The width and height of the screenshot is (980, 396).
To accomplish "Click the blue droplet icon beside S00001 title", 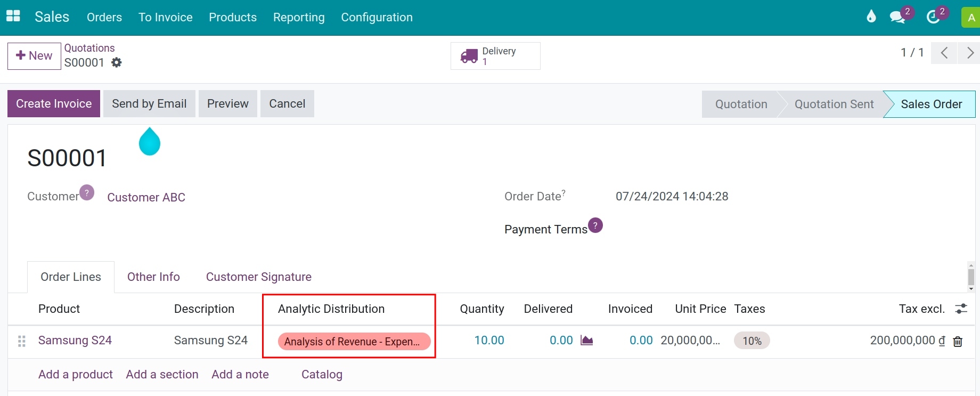I will [150, 141].
